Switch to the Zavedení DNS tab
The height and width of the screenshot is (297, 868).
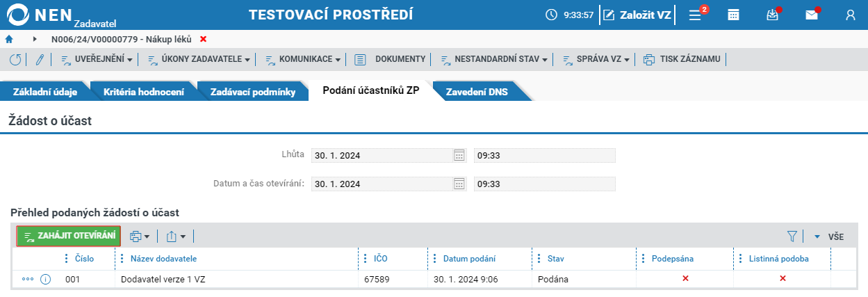pyautogui.click(x=477, y=92)
